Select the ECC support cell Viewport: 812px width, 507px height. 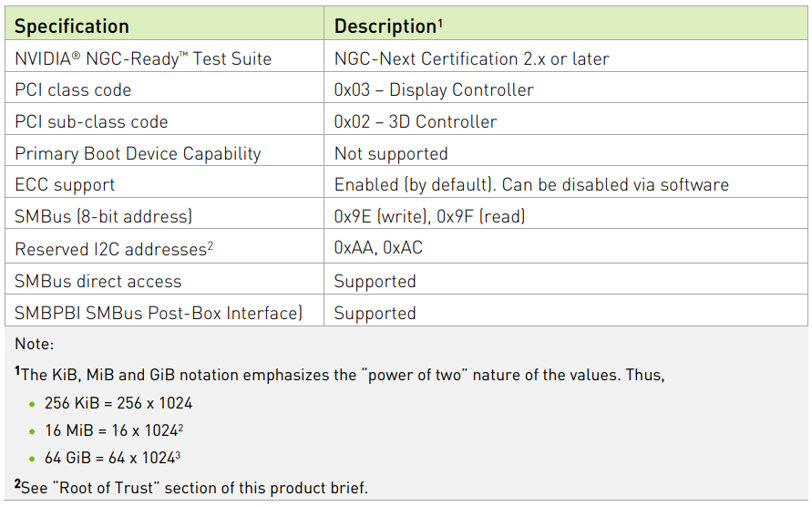pyautogui.click(x=164, y=182)
